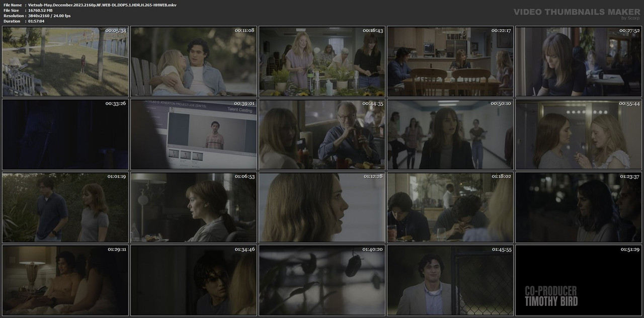Select the thumbnail at 01:23:37
Image resolution: width=644 pixels, height=318 pixels.
[579, 207]
